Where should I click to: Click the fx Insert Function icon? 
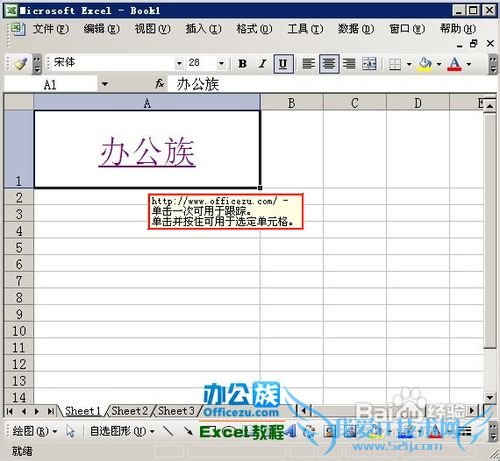coord(160,84)
